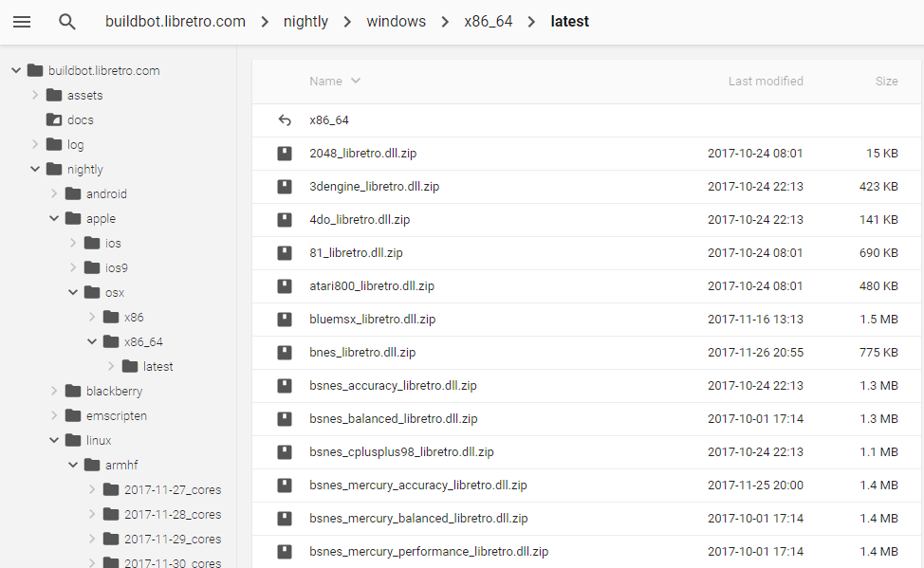Click the docs shortcut folder icon
This screenshot has height=568, width=924.
[54, 119]
